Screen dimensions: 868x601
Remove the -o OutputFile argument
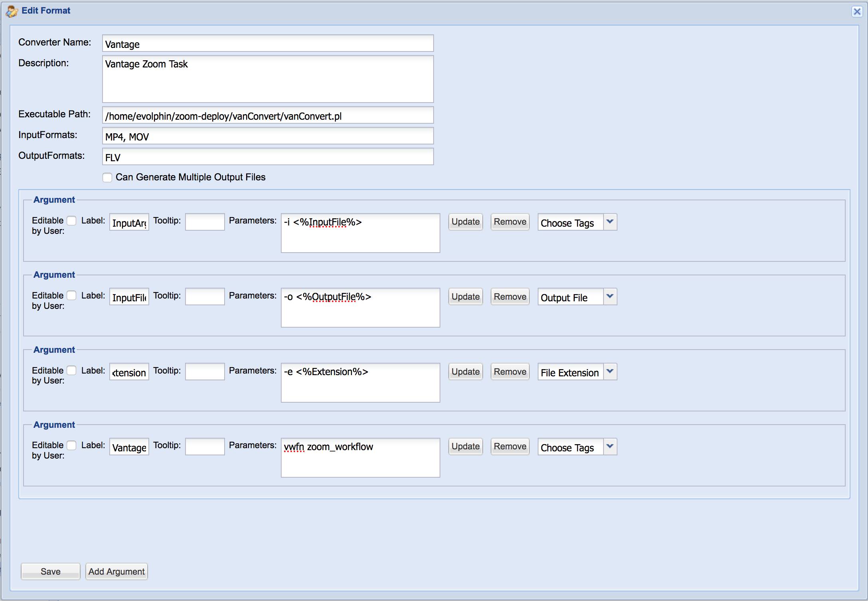[x=510, y=297]
